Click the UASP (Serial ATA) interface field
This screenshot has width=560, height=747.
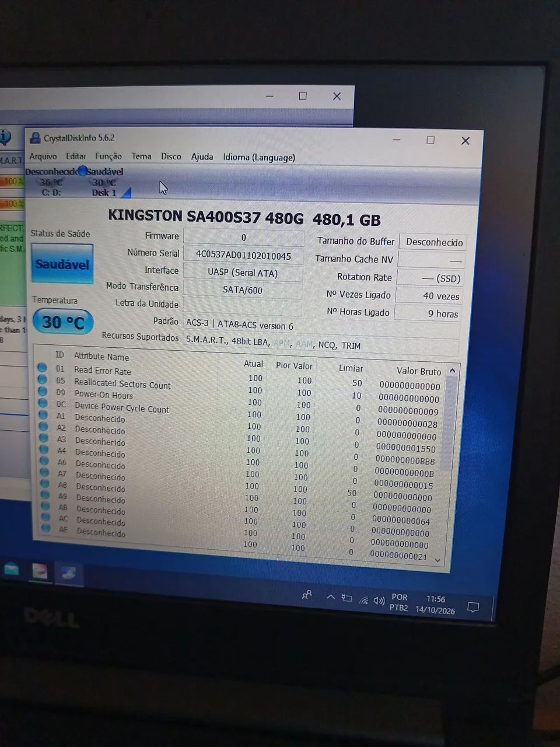pos(243,273)
